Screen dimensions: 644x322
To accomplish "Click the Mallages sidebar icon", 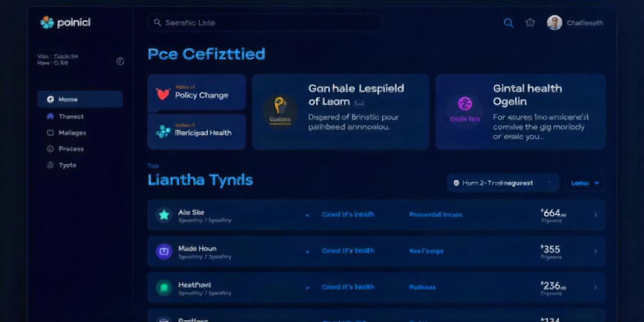I will 50,133.
